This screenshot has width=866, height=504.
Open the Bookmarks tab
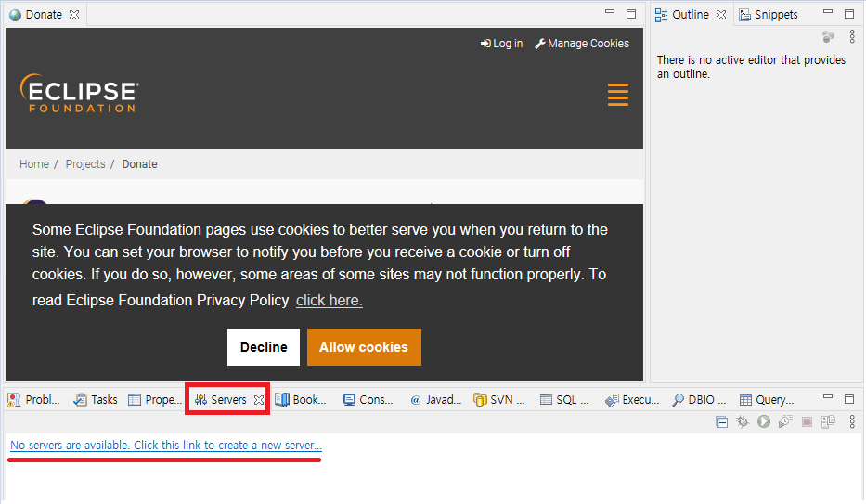pos(301,400)
